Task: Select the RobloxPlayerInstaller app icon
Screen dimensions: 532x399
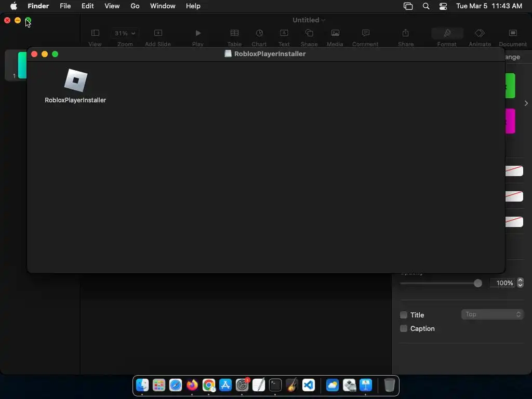Action: pos(76,81)
